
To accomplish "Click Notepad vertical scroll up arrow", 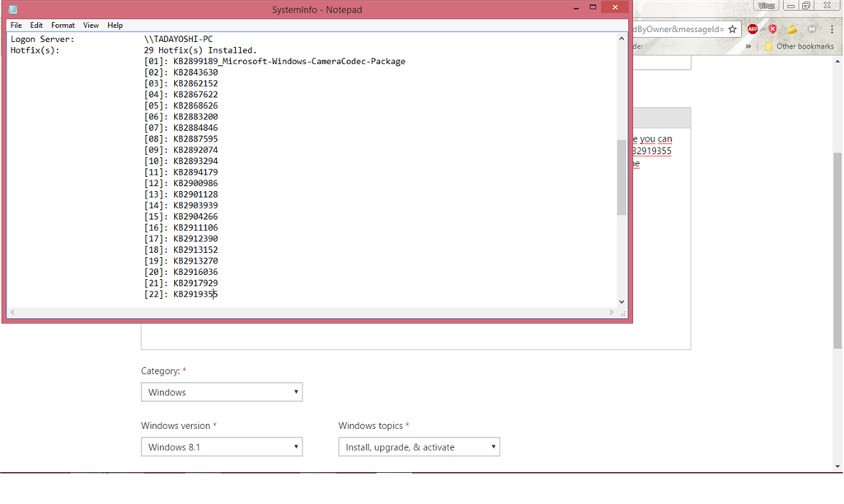I will point(621,39).
